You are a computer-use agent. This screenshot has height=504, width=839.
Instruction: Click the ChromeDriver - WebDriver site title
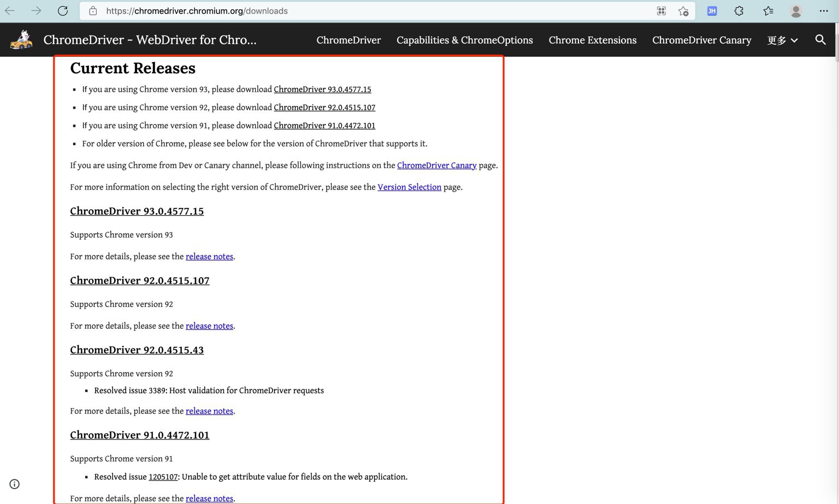pos(150,40)
